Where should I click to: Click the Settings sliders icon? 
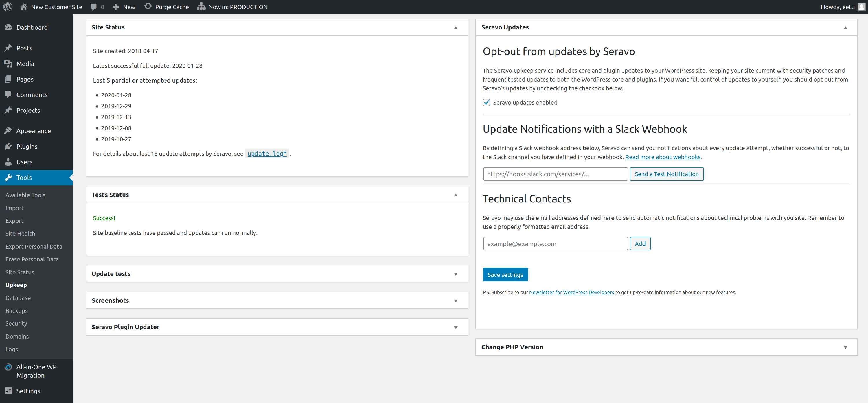8,391
